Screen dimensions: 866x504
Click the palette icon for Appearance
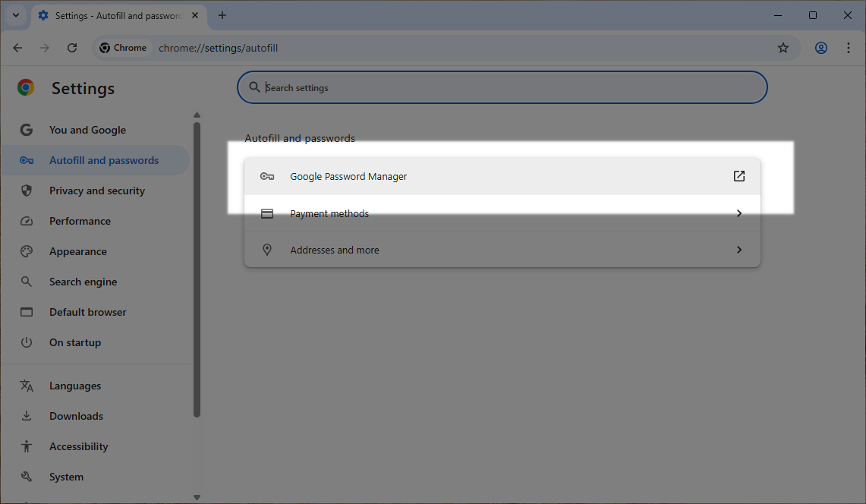click(26, 251)
